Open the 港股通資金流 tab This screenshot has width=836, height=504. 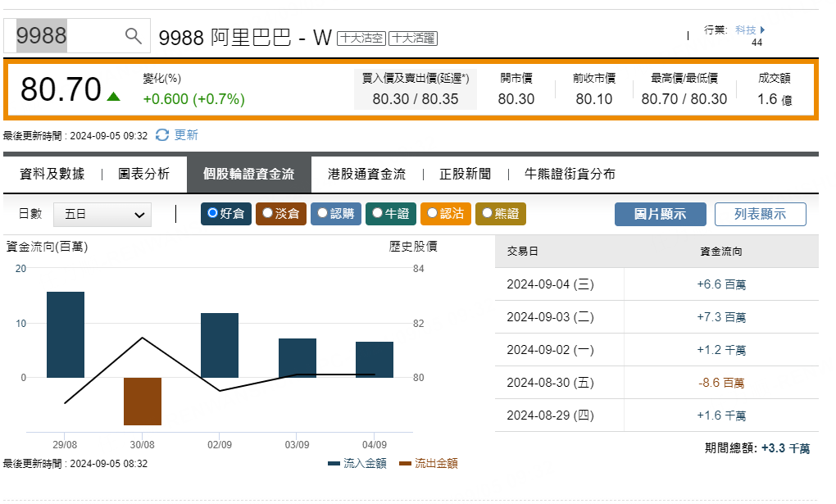click(x=367, y=174)
